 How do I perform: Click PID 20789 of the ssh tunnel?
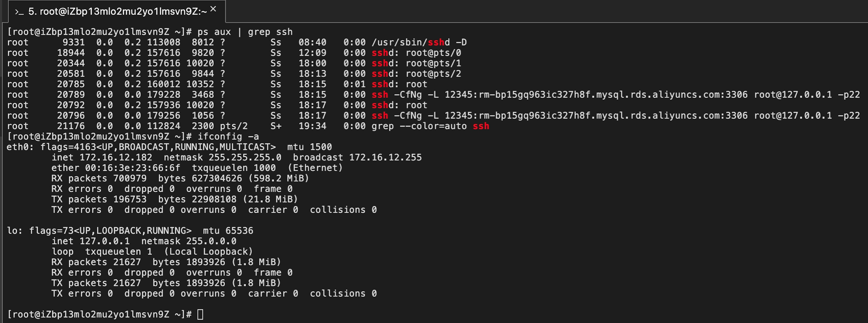pyautogui.click(x=71, y=95)
